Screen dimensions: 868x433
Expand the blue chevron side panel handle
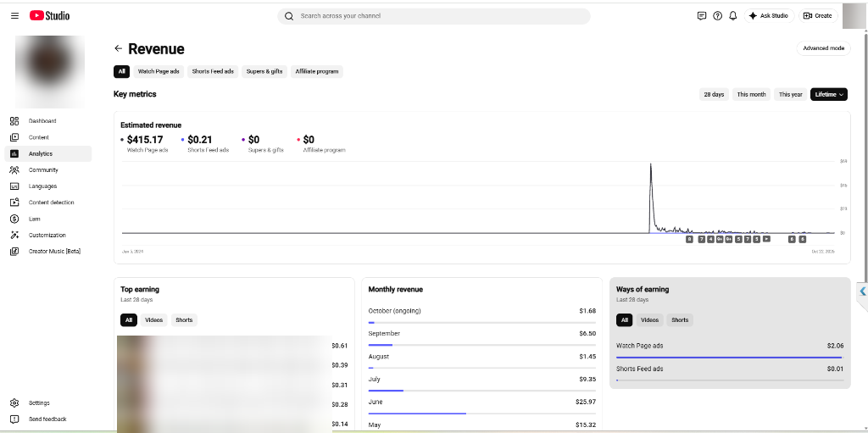[x=862, y=291]
